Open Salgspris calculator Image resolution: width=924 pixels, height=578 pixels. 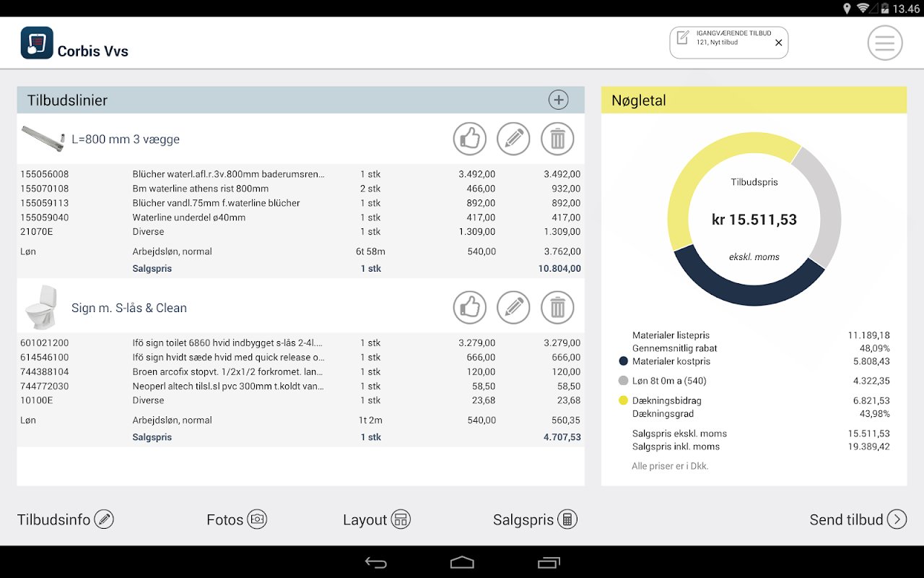tap(536, 519)
